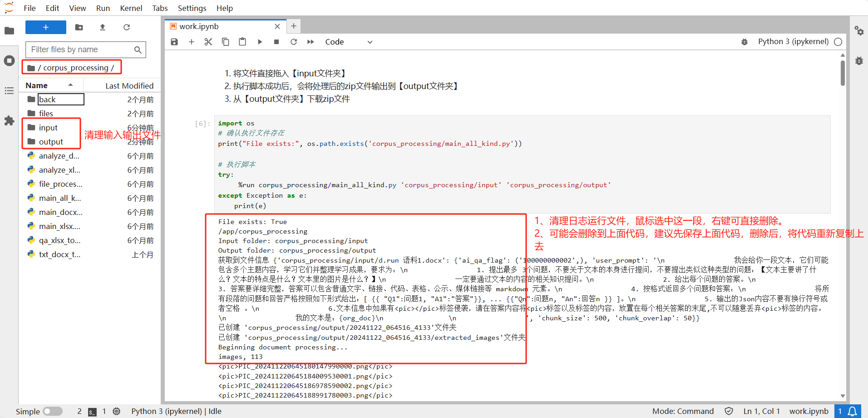Click the blue new launcher button
868x418 pixels.
coord(46,27)
